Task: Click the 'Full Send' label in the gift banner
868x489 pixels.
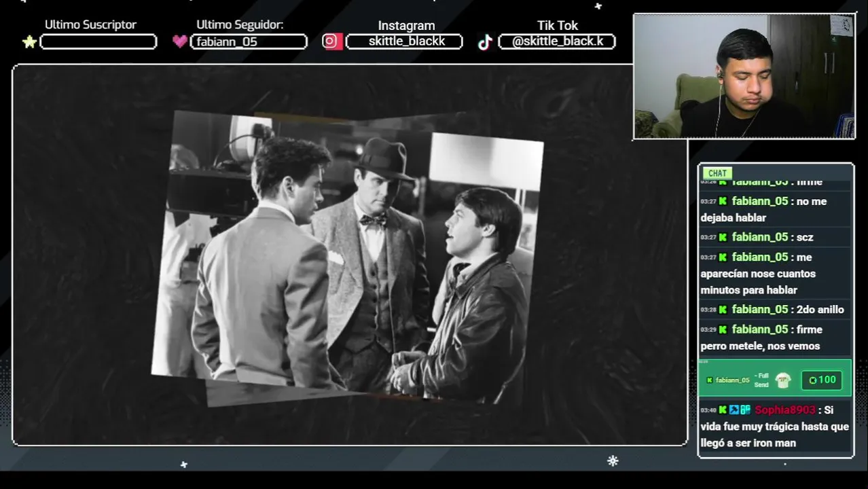Action: (761, 380)
